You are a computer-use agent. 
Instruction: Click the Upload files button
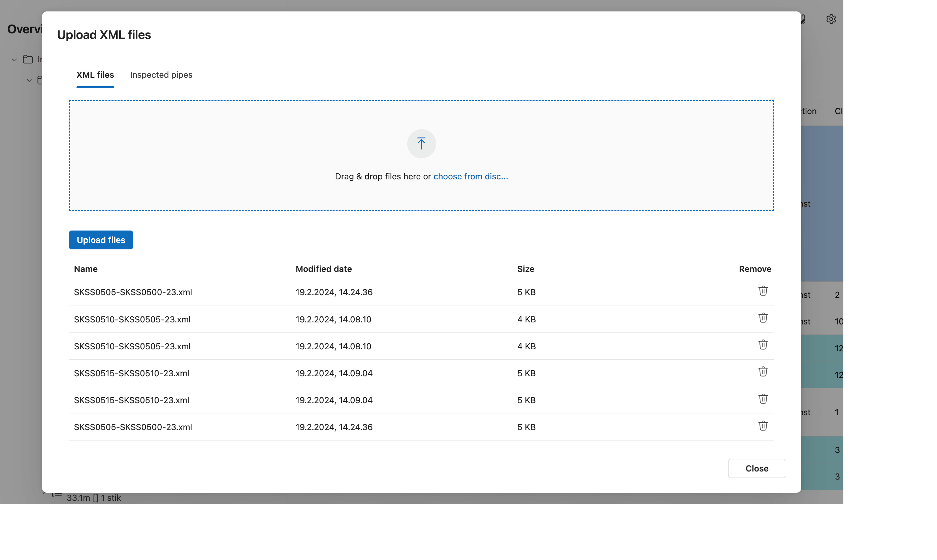coord(101,240)
